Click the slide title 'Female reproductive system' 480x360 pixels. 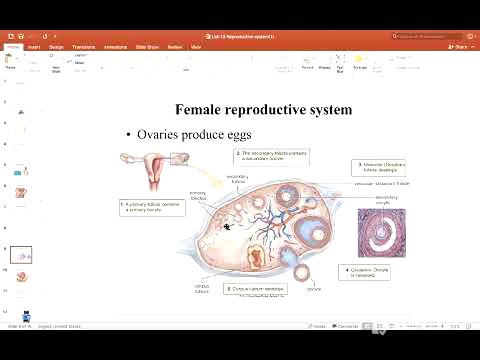click(x=264, y=110)
